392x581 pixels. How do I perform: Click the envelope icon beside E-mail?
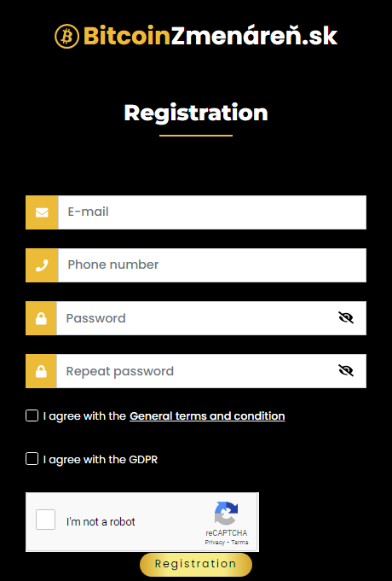[42, 212]
